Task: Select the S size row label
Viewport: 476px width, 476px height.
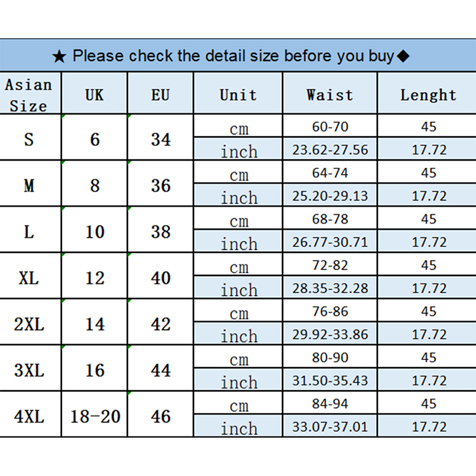Action: click(29, 139)
